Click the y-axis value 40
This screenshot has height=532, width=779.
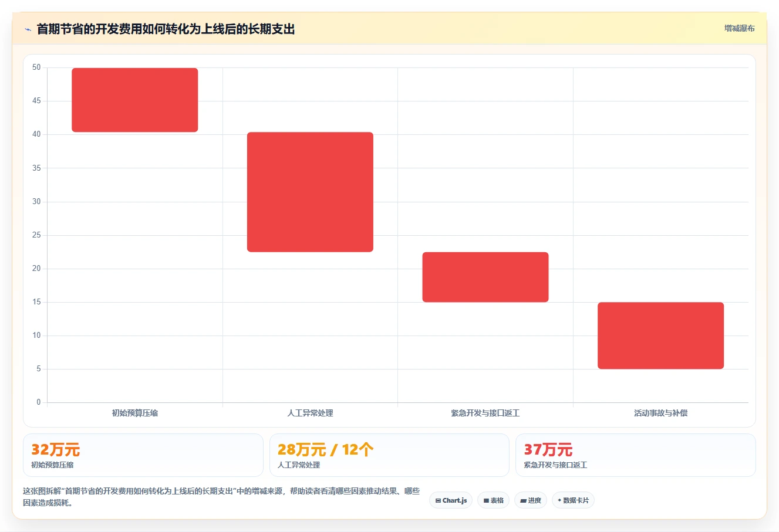pos(36,134)
